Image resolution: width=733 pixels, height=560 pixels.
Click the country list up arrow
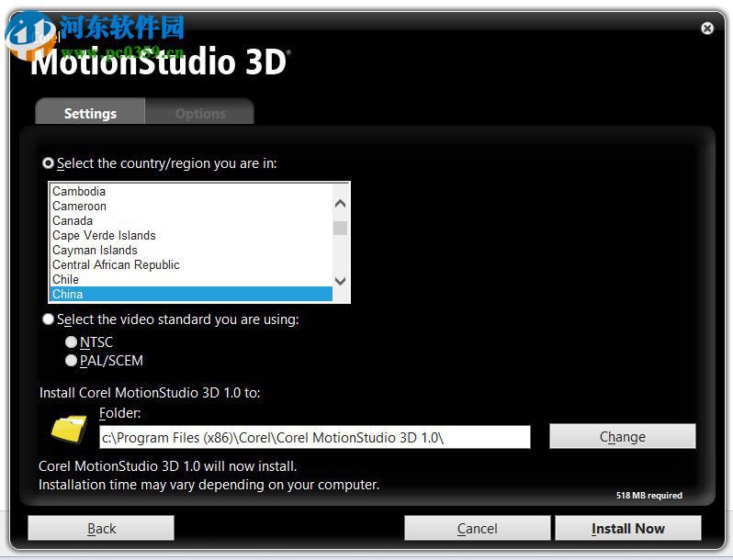pyautogui.click(x=340, y=204)
